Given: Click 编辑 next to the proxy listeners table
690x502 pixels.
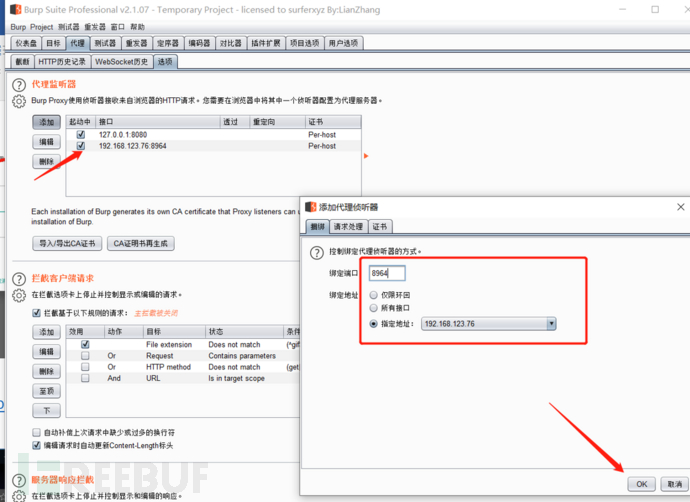Looking at the screenshot, I should 46,142.
